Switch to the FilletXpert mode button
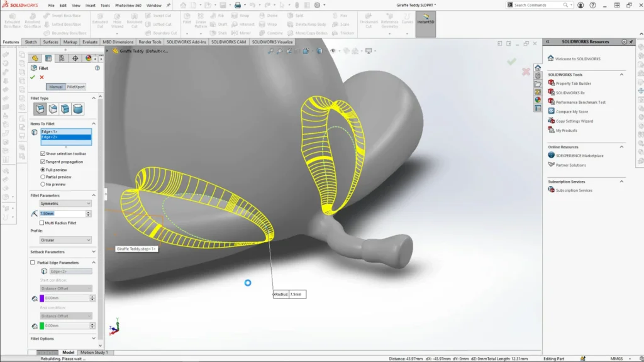Screen dimensions: 644x362 click(76, 87)
